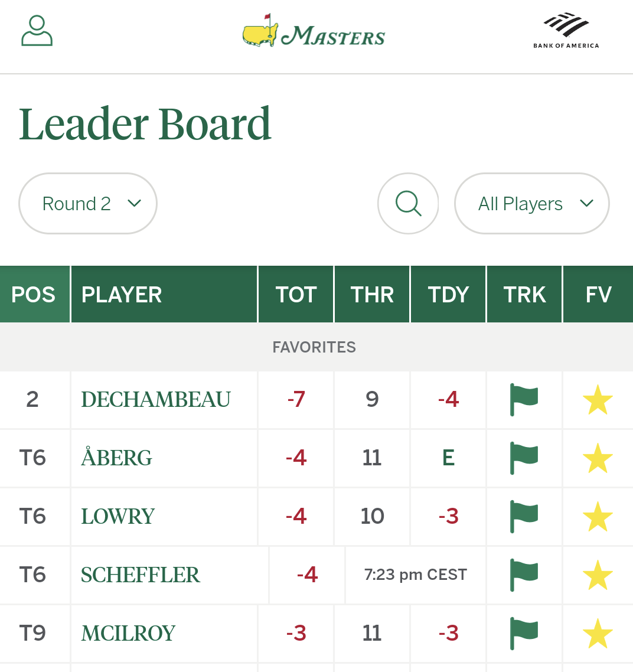Open DECHAMBEAU player link
The height and width of the screenshot is (672, 633).
click(x=156, y=399)
